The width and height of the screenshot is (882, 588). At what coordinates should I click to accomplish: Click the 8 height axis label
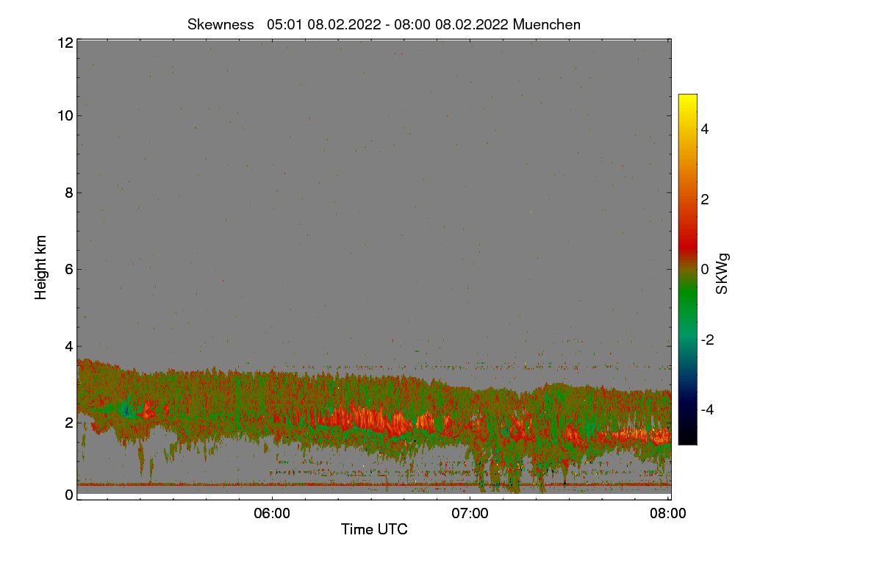68,193
